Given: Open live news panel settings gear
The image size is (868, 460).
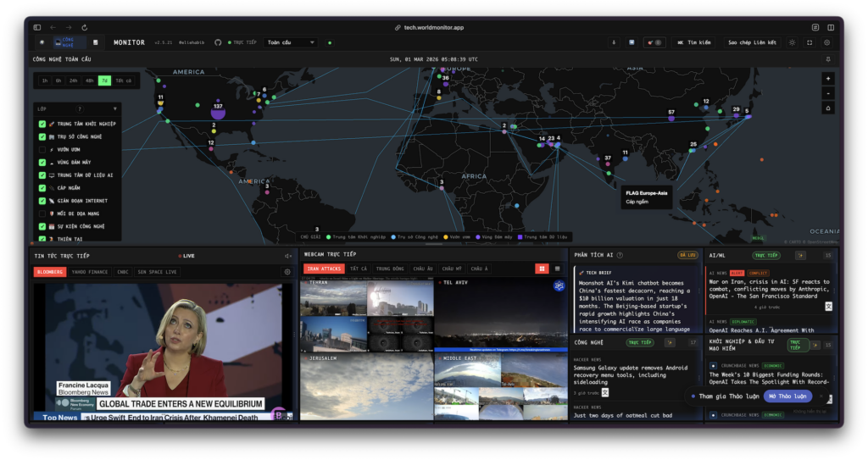Looking at the screenshot, I should pos(287,272).
